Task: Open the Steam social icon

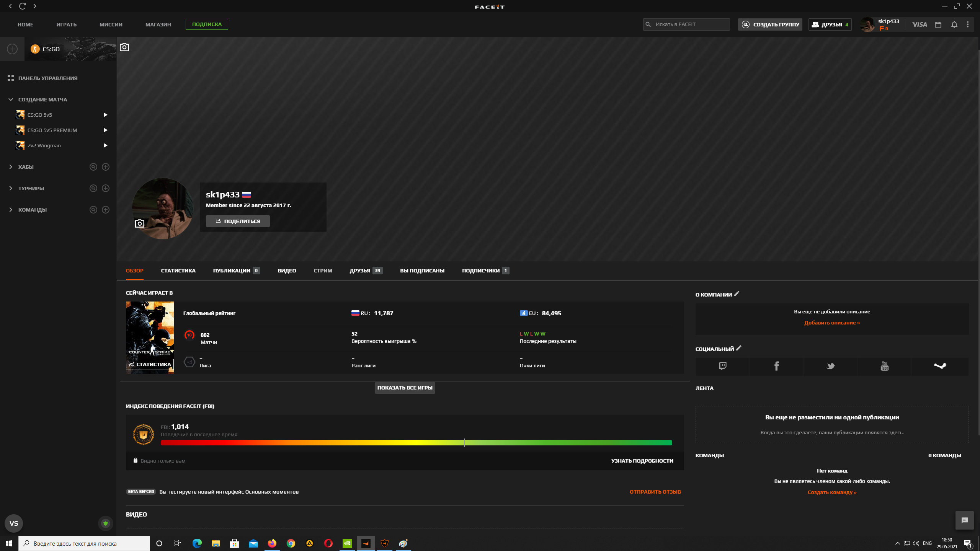Action: (x=940, y=366)
